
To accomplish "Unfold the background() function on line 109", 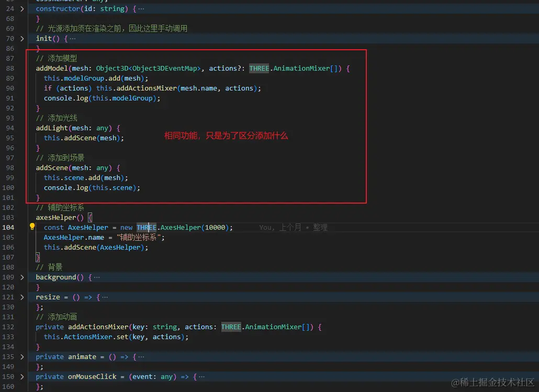I will click(x=21, y=277).
